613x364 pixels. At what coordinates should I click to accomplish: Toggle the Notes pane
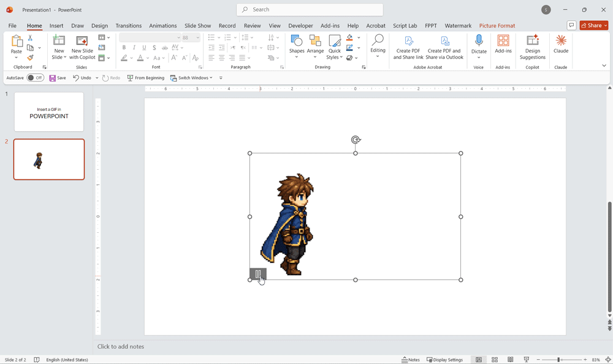coord(411,360)
